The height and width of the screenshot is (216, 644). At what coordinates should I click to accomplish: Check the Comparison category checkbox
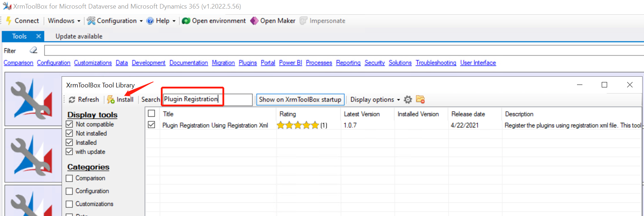pyautogui.click(x=69, y=178)
